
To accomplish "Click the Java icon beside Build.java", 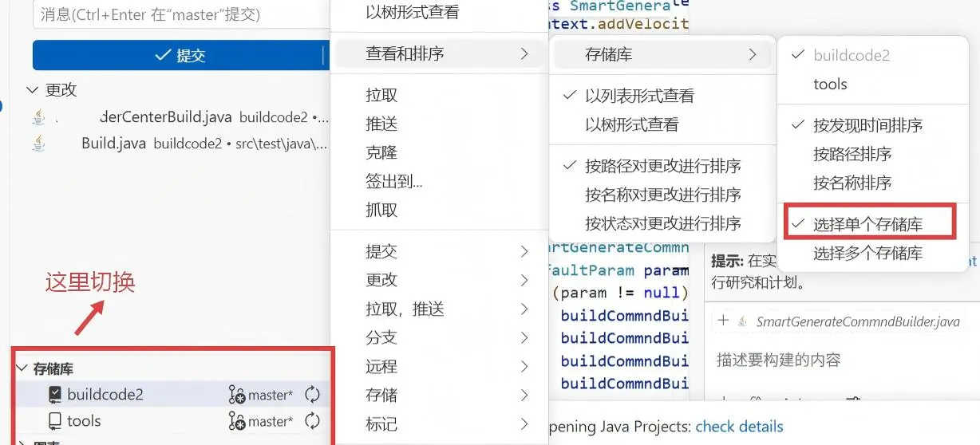I will [38, 144].
